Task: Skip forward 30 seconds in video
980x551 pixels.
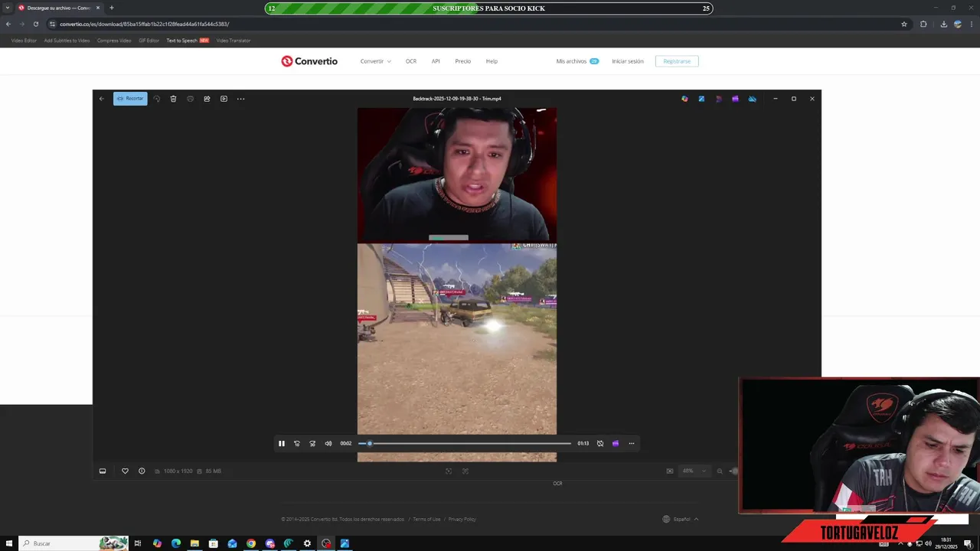Action: pos(312,443)
